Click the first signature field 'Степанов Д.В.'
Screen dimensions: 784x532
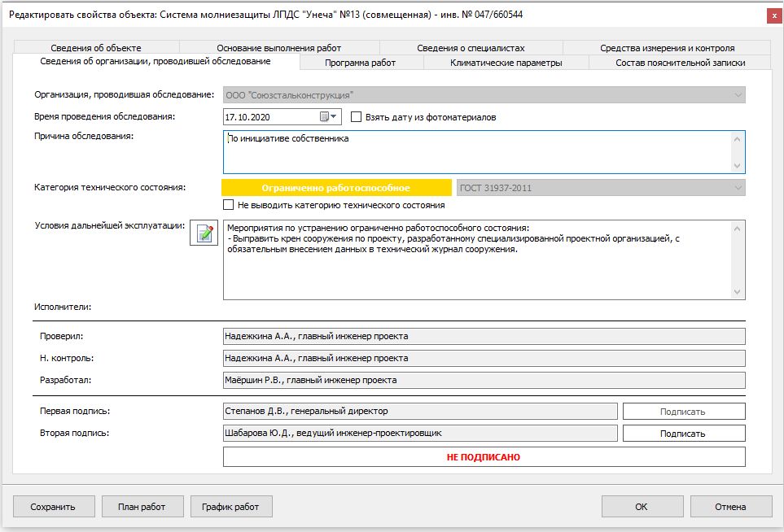(420, 411)
